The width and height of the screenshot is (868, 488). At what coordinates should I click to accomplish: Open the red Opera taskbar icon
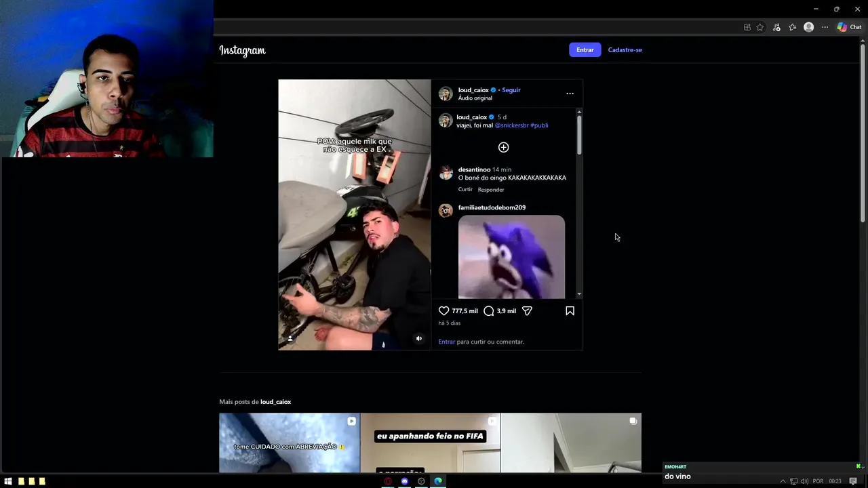point(388,481)
